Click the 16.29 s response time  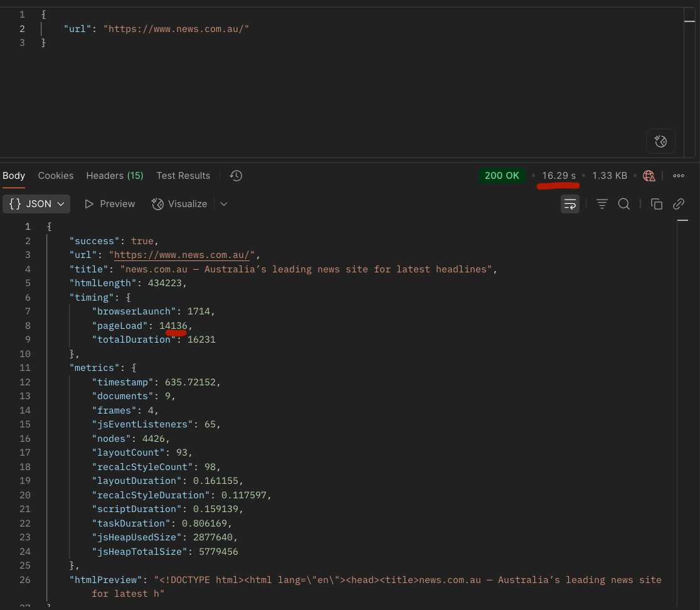(559, 176)
